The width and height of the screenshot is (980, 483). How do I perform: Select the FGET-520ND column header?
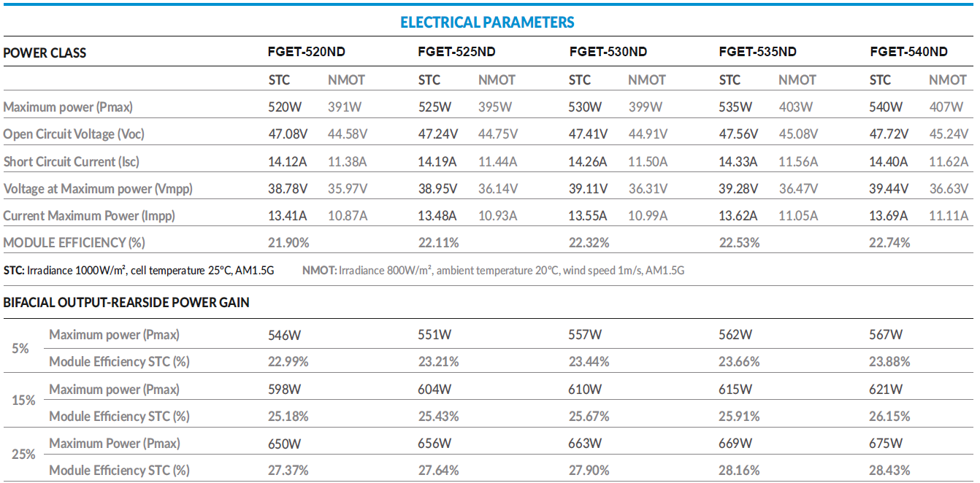pos(307,52)
